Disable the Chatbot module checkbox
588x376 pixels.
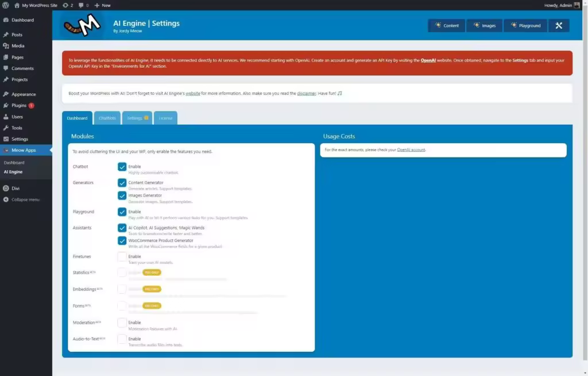122,167
